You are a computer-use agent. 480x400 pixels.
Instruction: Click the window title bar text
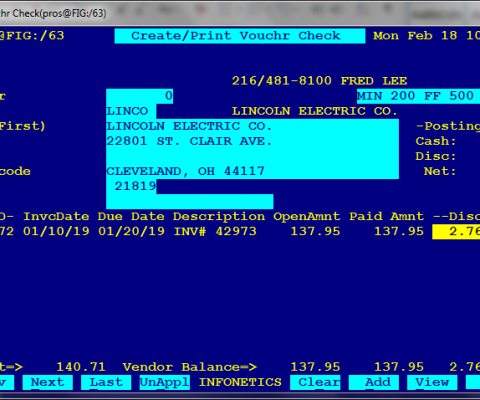point(53,13)
